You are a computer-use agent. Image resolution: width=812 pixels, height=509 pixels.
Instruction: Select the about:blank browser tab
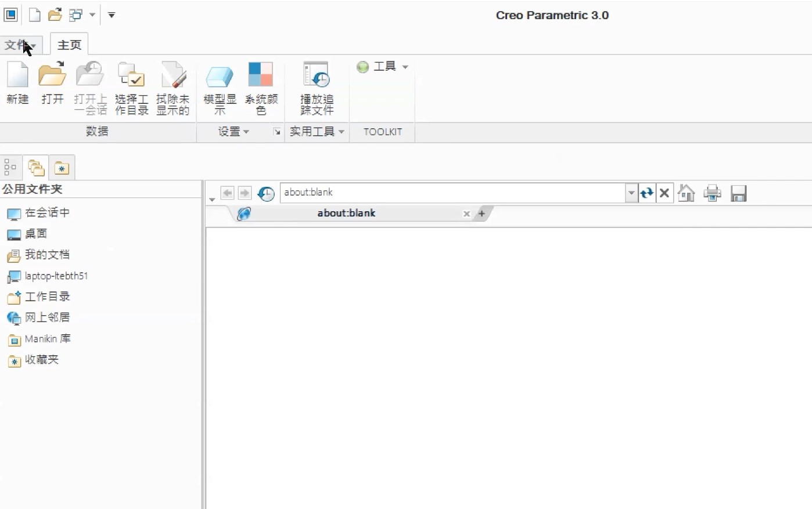pos(346,214)
